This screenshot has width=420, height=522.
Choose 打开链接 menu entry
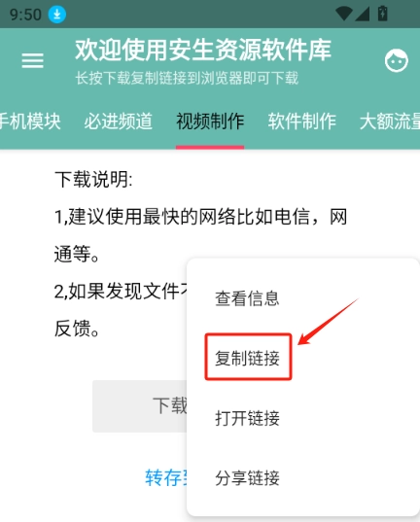[247, 418]
